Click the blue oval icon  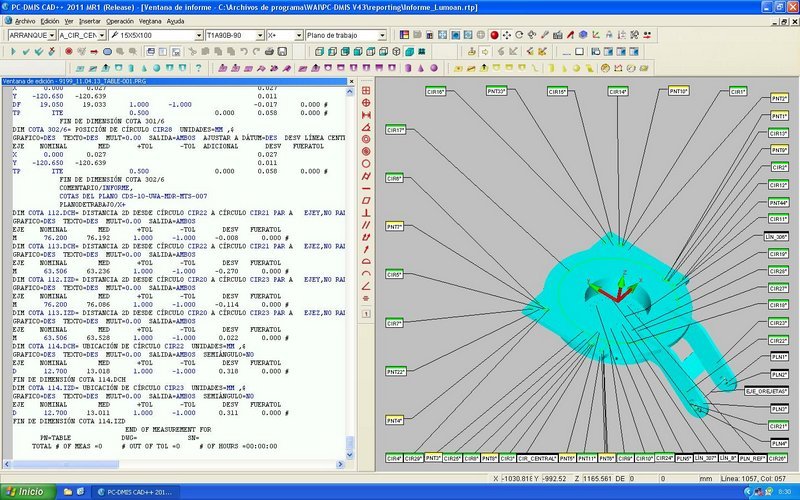107,52
